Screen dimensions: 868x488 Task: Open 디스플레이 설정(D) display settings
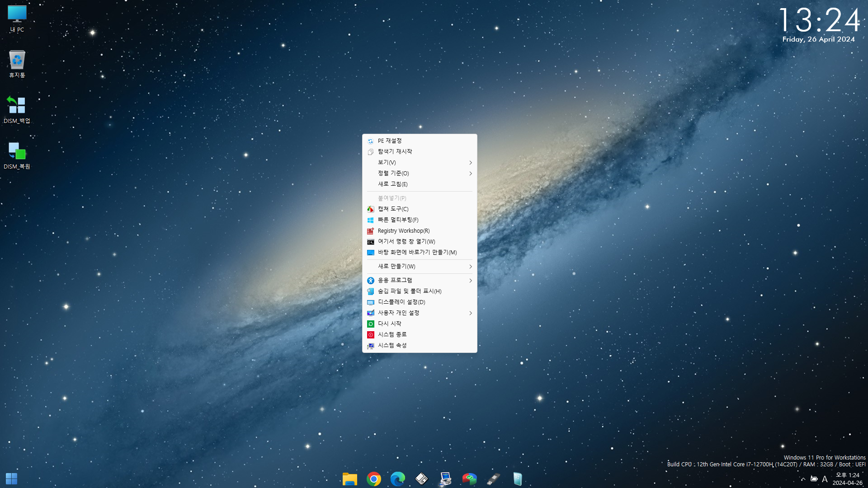coord(420,302)
